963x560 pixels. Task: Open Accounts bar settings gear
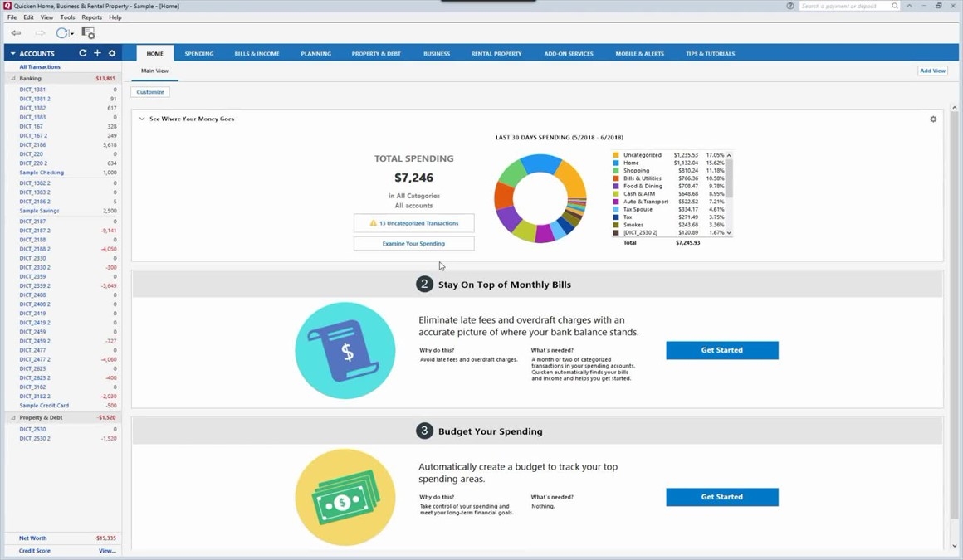[112, 53]
